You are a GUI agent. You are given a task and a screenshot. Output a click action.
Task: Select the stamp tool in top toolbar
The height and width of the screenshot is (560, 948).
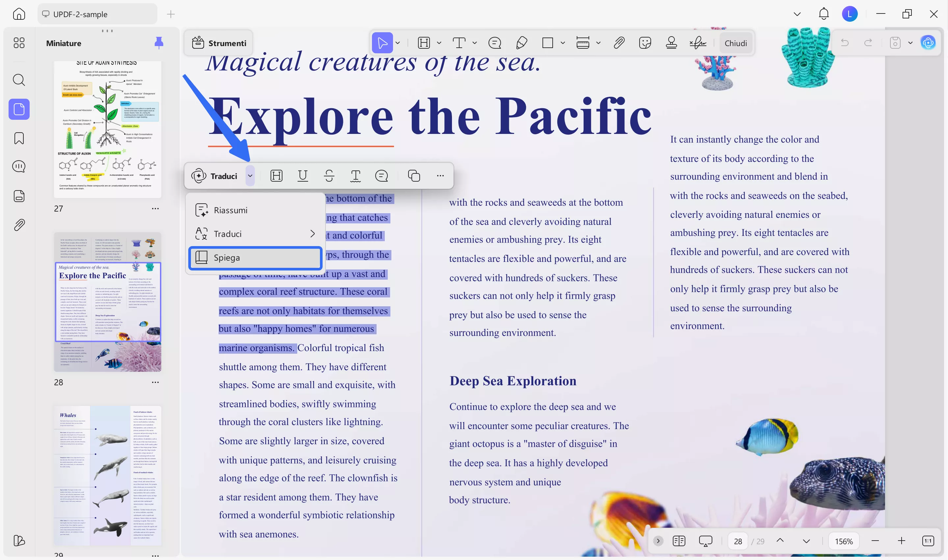(671, 43)
